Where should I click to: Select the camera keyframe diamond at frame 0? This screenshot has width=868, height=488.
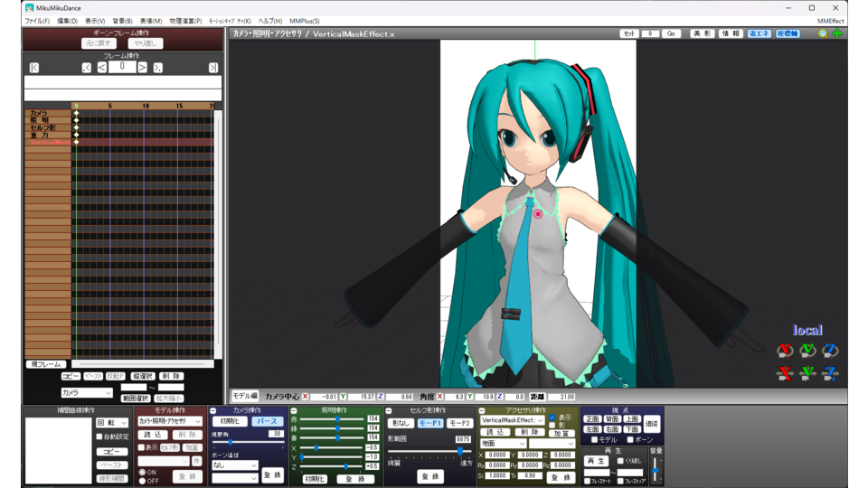[x=76, y=113]
